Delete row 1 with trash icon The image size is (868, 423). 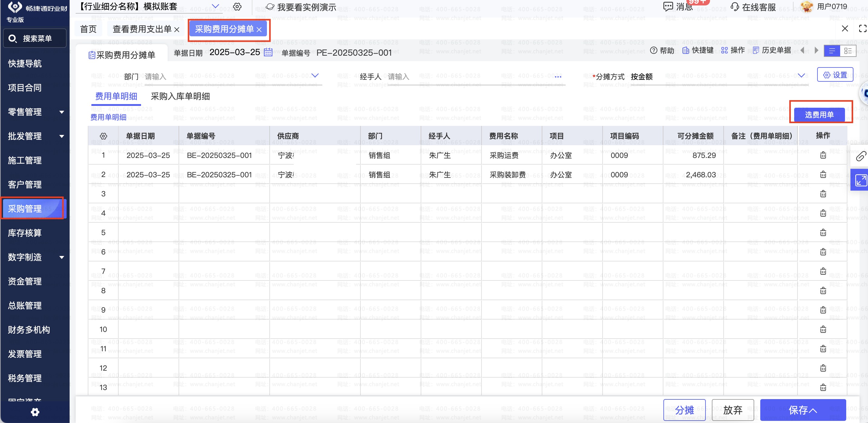823,155
